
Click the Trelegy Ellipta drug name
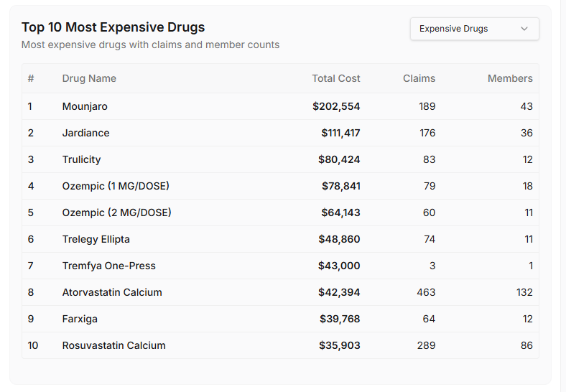(x=96, y=239)
